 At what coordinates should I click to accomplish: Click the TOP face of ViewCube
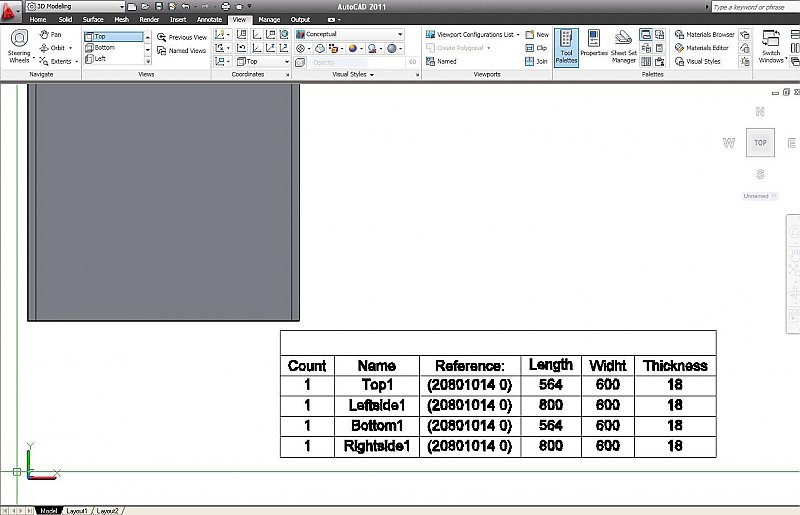click(x=760, y=143)
